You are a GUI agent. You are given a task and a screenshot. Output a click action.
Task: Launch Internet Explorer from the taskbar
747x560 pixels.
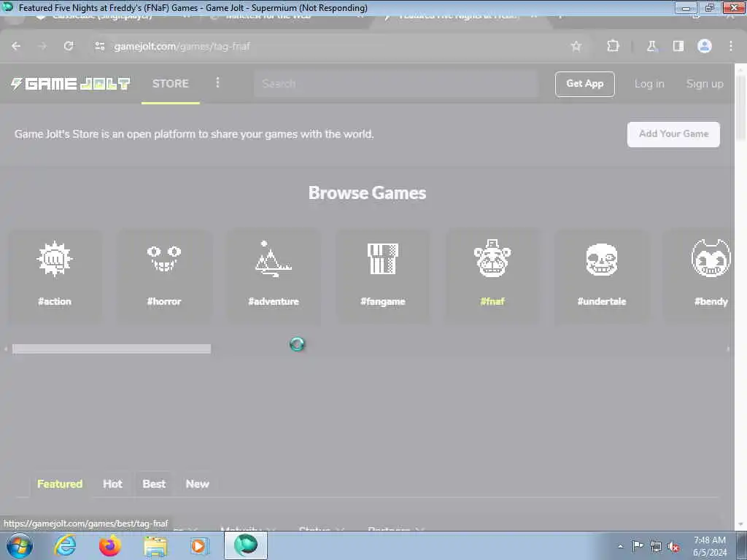click(65, 545)
